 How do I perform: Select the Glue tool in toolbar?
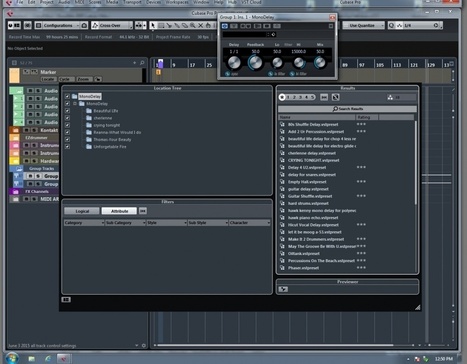[177, 25]
